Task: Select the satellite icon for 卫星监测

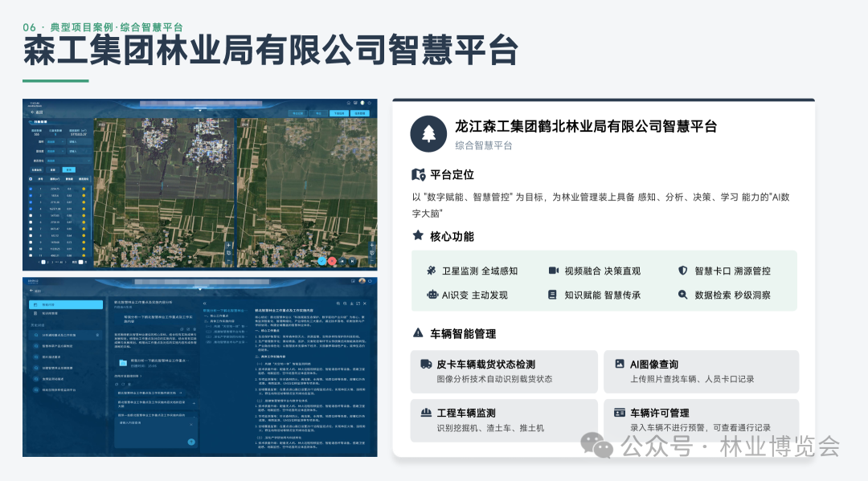Action: (432, 271)
